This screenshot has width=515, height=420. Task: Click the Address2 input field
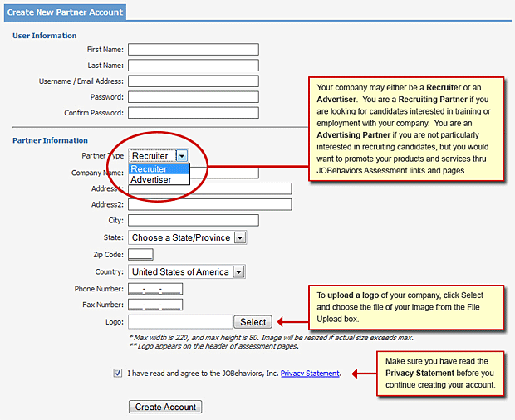pyautogui.click(x=209, y=204)
